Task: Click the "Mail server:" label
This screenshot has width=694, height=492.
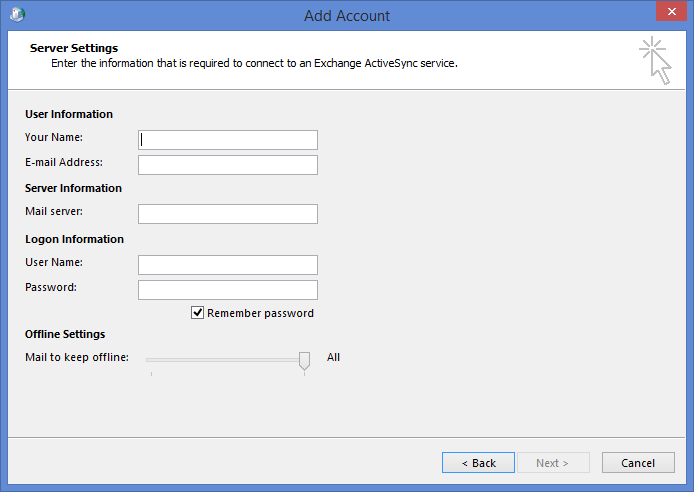Action: 54,211
